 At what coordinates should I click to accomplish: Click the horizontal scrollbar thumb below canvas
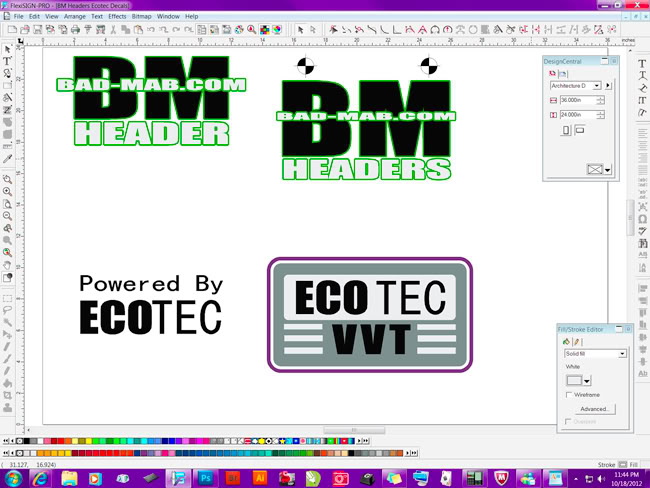(x=354, y=430)
